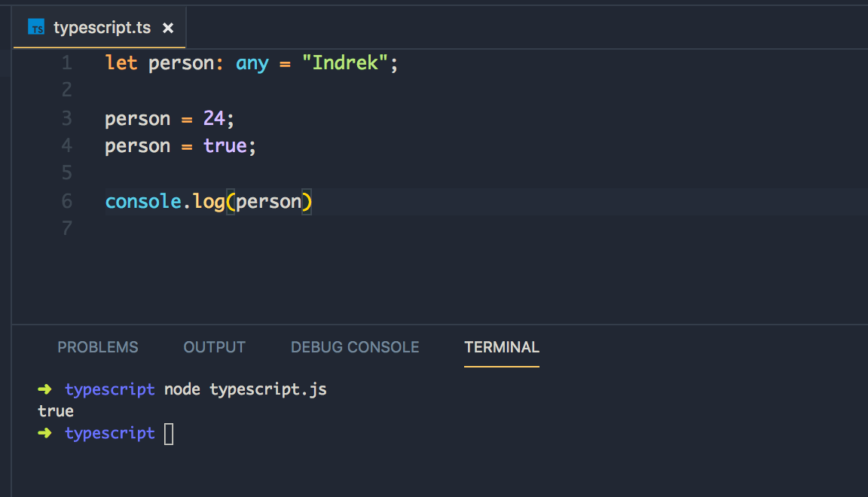Screen dimensions: 868x497
Task: Switch to the PROBLEMS panel tab
Action: click(x=98, y=347)
